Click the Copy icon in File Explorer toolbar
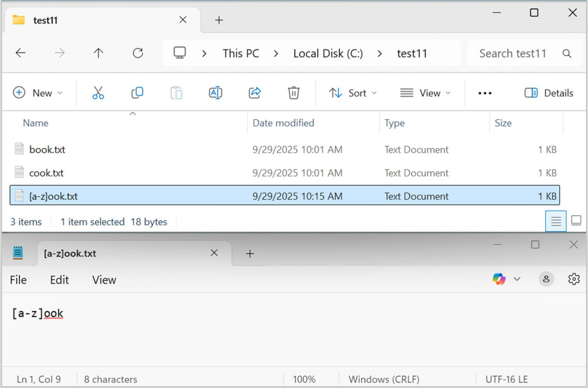Screen dimensions: 588x388 pos(137,93)
